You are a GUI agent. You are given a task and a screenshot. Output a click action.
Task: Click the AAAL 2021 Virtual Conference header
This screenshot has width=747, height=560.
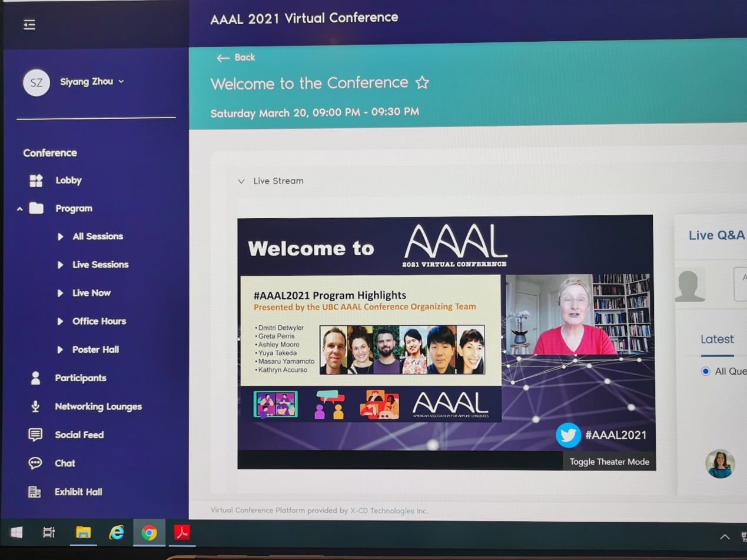(304, 18)
